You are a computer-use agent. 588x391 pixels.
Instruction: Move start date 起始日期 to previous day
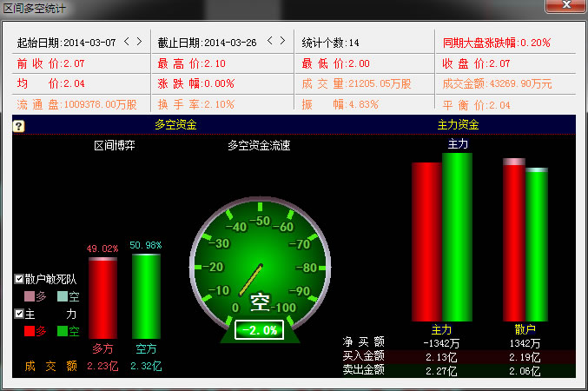[127, 41]
